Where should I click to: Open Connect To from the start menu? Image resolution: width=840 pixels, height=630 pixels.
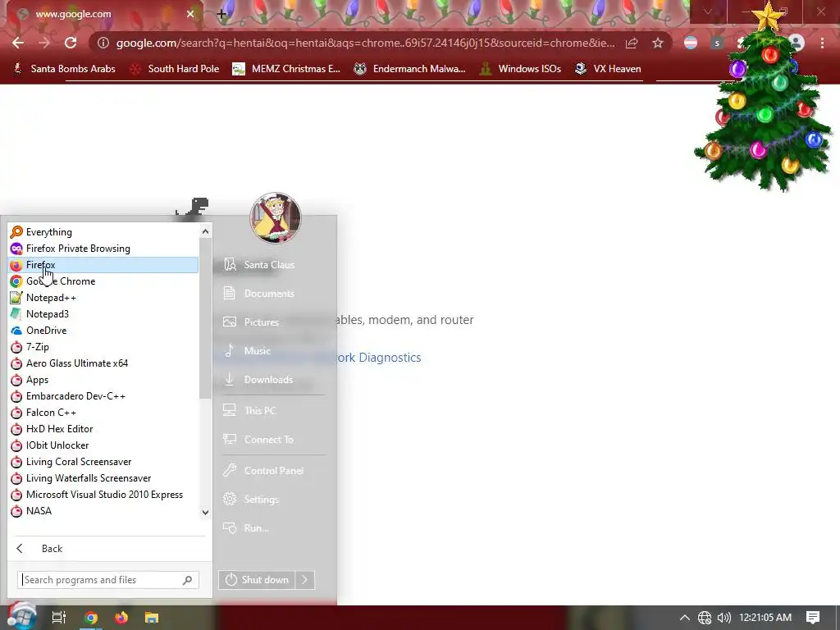tap(273, 440)
